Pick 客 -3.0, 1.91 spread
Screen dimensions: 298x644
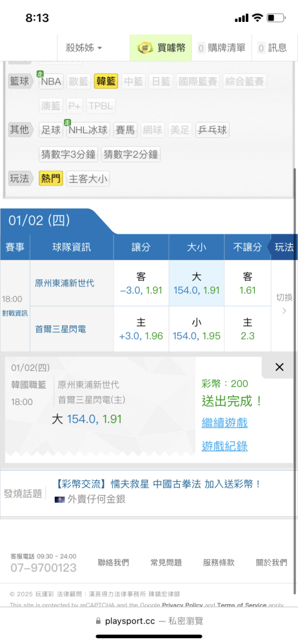tap(141, 283)
